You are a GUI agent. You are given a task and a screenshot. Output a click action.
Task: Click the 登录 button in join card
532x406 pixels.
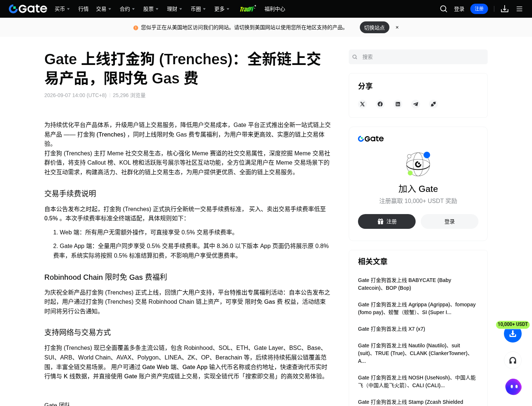450,221
